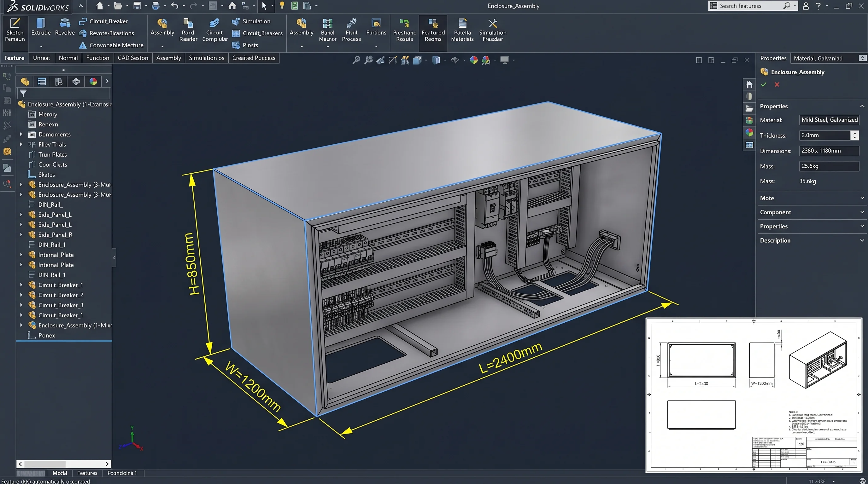Accept properties with green checkmark
868x484 pixels.
(764, 84)
